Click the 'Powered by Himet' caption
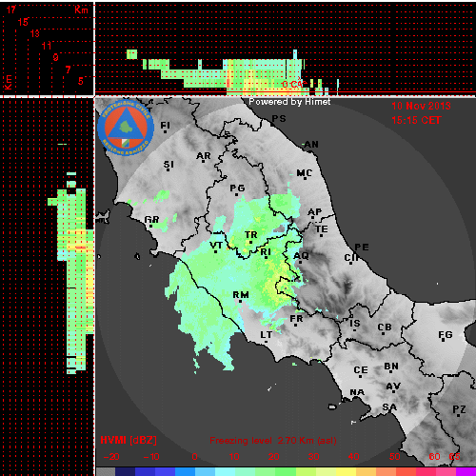476x476 pixels. coord(289,102)
